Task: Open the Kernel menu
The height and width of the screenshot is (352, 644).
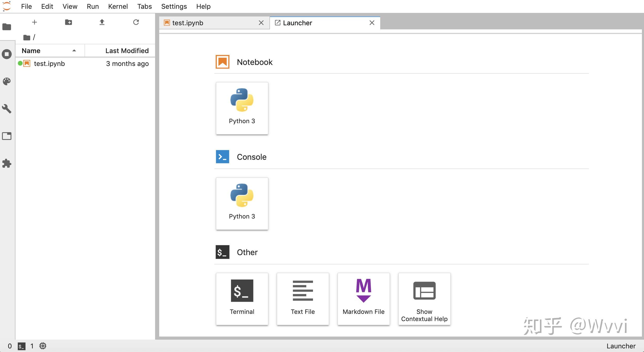Action: click(118, 6)
